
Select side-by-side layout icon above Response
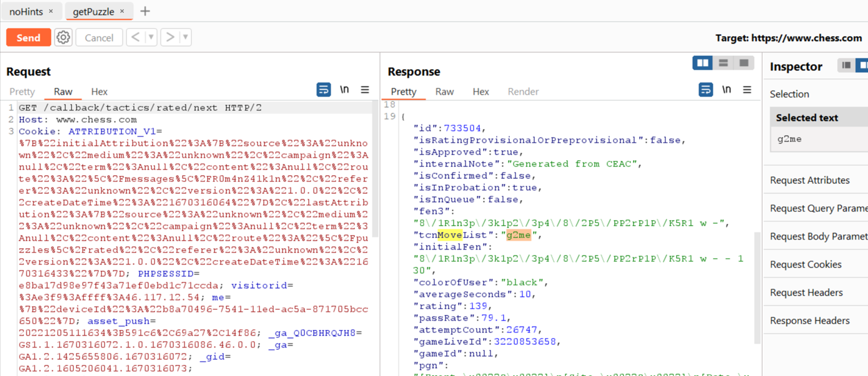coord(703,63)
